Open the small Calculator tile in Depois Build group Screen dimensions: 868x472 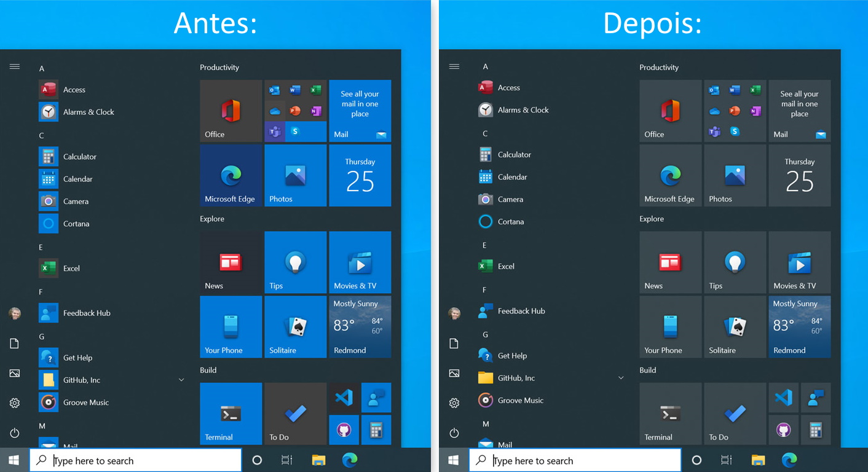click(816, 430)
